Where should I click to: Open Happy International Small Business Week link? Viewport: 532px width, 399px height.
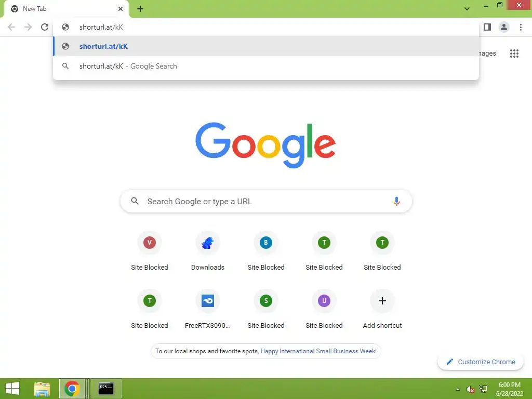tap(318, 351)
